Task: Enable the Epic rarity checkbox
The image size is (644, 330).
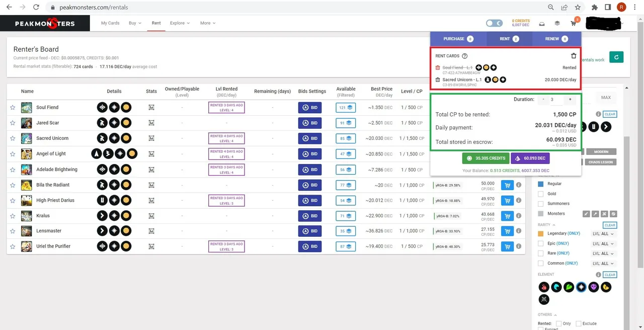Action: coord(541,243)
